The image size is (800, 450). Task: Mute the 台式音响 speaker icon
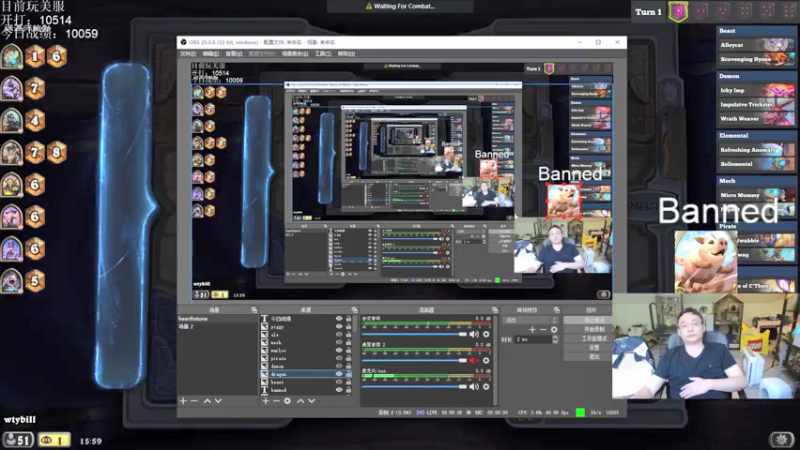click(x=474, y=334)
